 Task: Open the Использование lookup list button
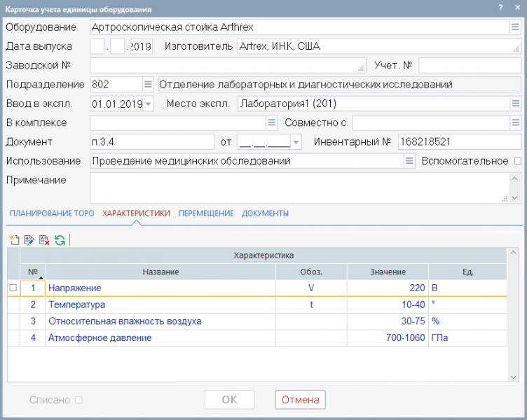pos(409,161)
